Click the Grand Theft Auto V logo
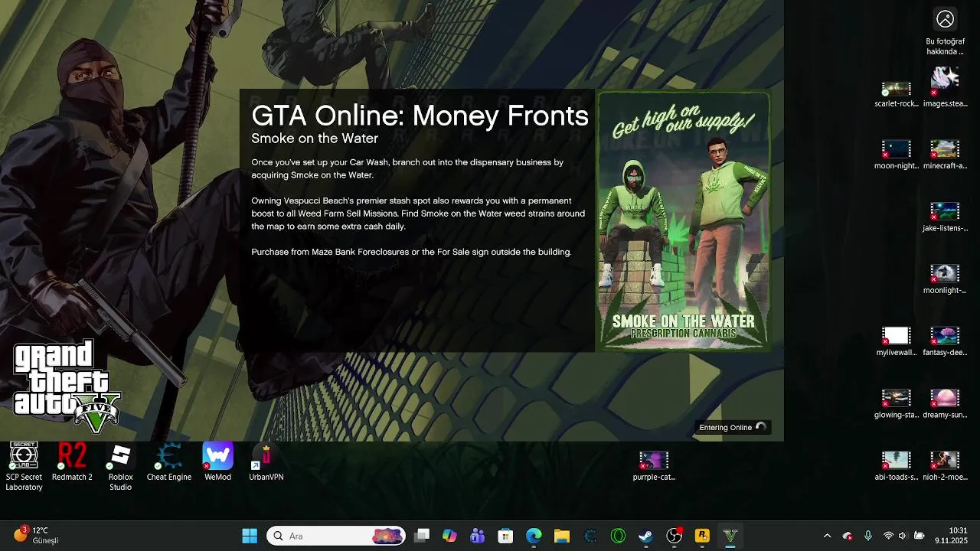The height and width of the screenshot is (551, 980). point(67,386)
